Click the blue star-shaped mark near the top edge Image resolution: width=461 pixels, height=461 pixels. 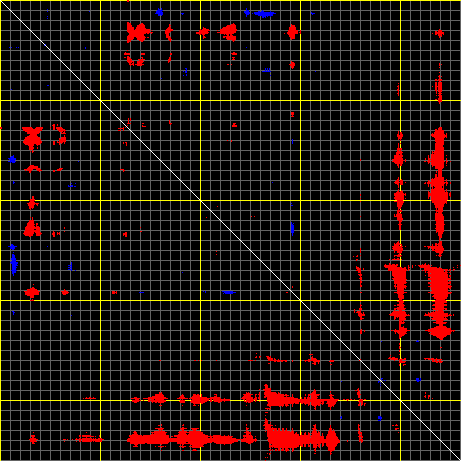click(x=159, y=13)
